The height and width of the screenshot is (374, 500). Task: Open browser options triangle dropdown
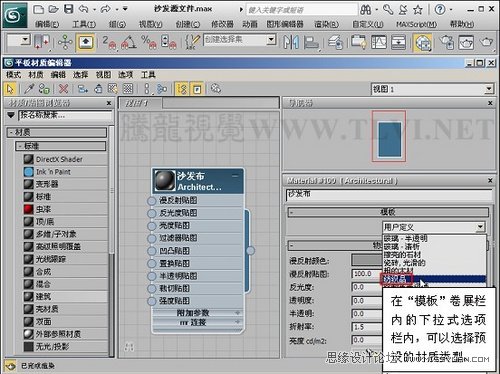pyautogui.click(x=11, y=115)
